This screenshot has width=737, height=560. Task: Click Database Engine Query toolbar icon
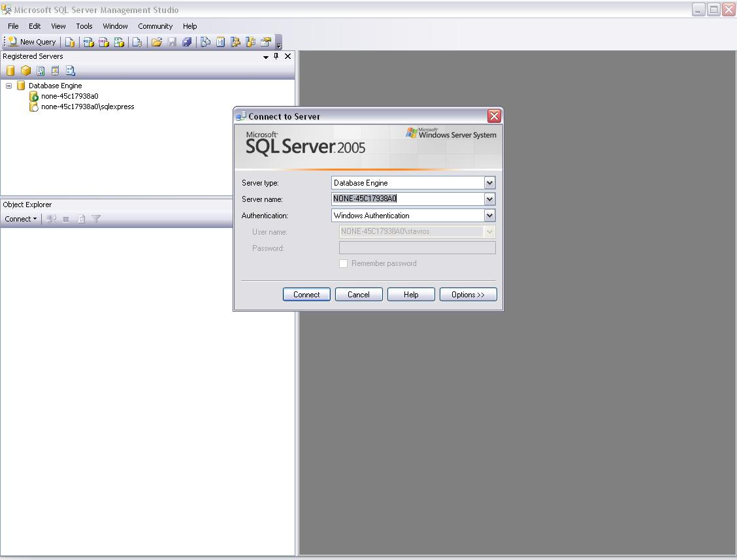tap(70, 42)
